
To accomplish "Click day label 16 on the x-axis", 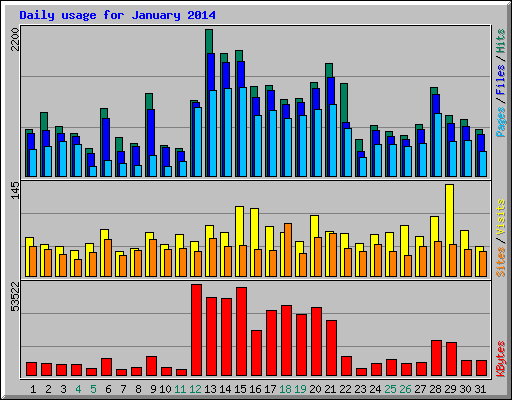I will click(255, 389).
